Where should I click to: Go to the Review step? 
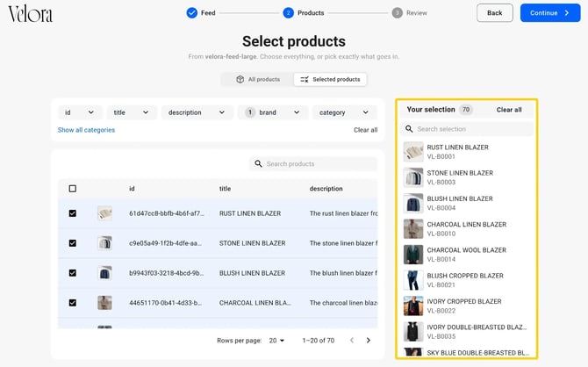click(x=410, y=13)
